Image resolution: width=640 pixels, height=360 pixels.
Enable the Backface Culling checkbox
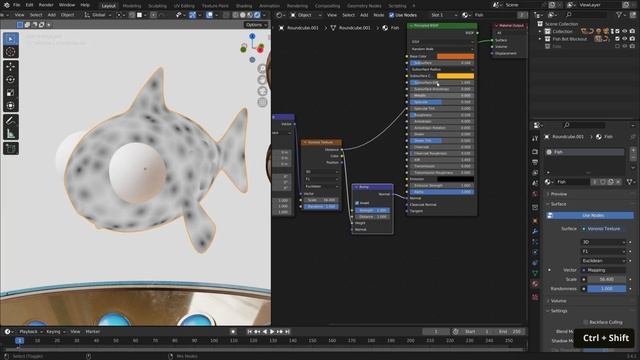[x=586, y=322]
